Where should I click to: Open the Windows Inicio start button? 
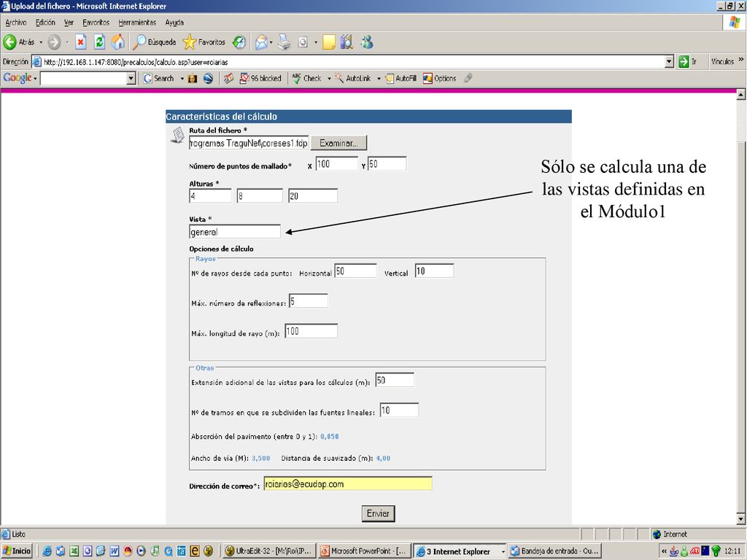click(x=17, y=551)
